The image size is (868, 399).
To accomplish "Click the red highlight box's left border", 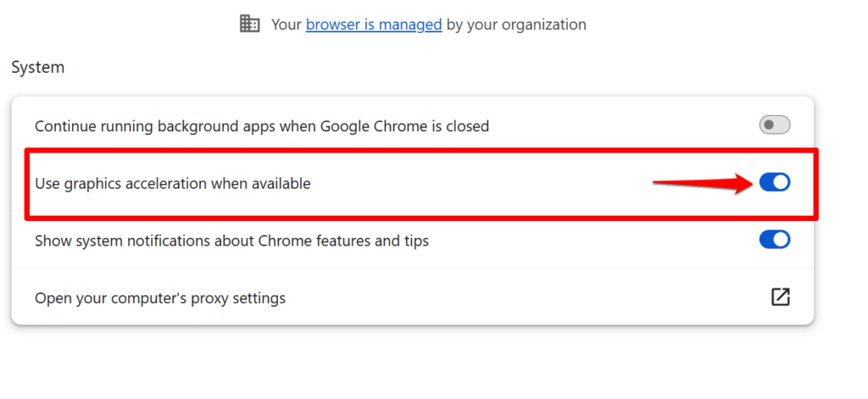I will coord(26,182).
